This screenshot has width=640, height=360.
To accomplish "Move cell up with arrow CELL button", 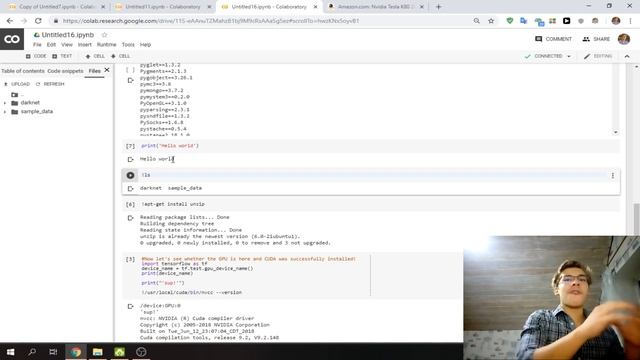I will pyautogui.click(x=95, y=56).
